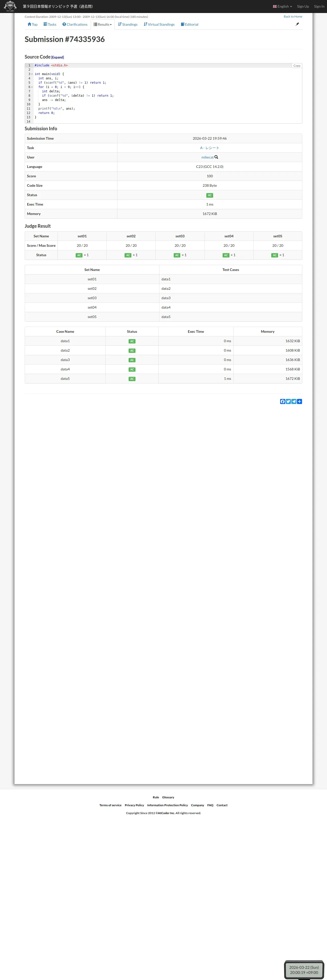Share the submission on Telegram
The height and width of the screenshot is (980, 327).
click(x=294, y=401)
